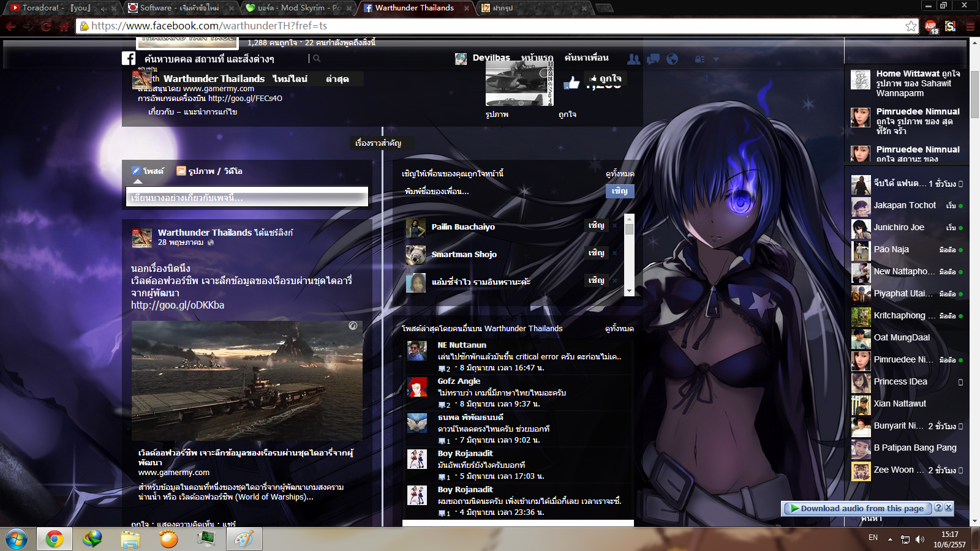Open the browser home page icon

[64, 26]
